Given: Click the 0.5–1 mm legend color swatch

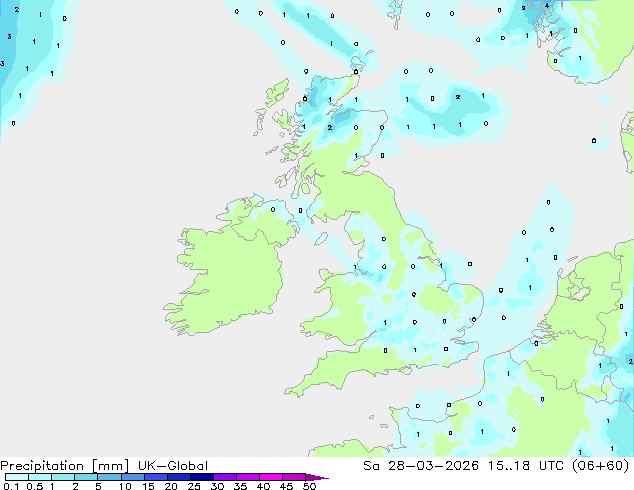Looking at the screenshot, I should pyautogui.click(x=40, y=477).
